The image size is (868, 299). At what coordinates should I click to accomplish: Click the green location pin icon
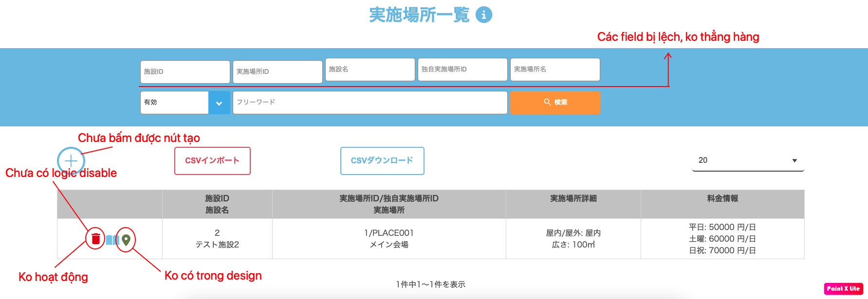coord(126,240)
